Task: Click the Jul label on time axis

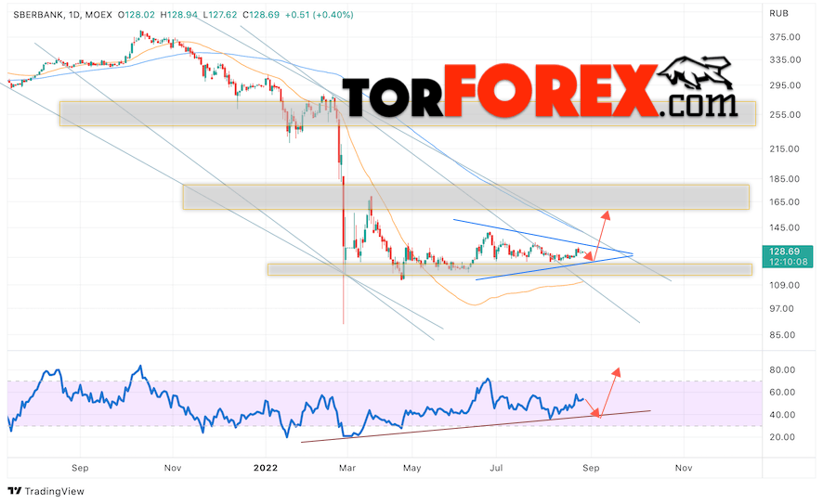Action: (x=496, y=468)
